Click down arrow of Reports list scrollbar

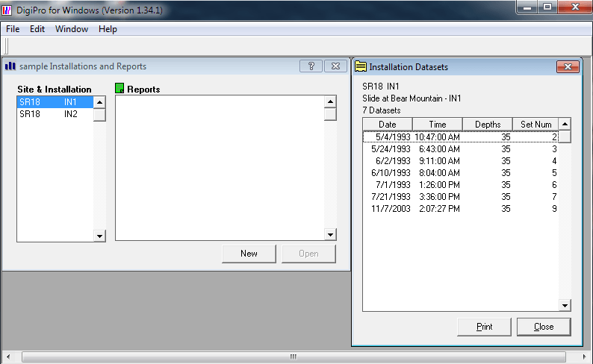(x=330, y=234)
